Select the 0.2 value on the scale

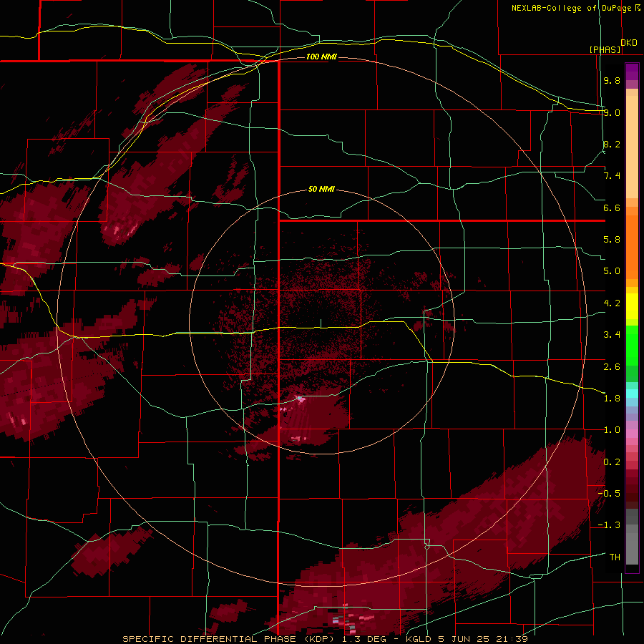pos(612,462)
